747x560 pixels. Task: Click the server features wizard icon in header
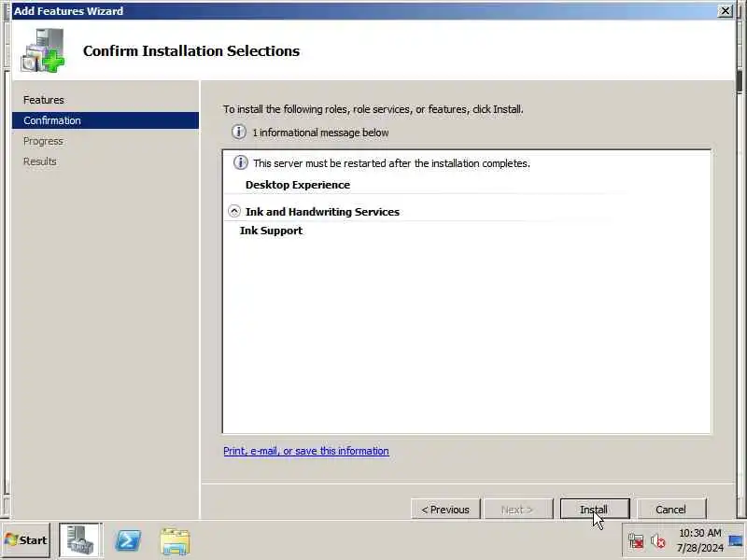coord(42,50)
